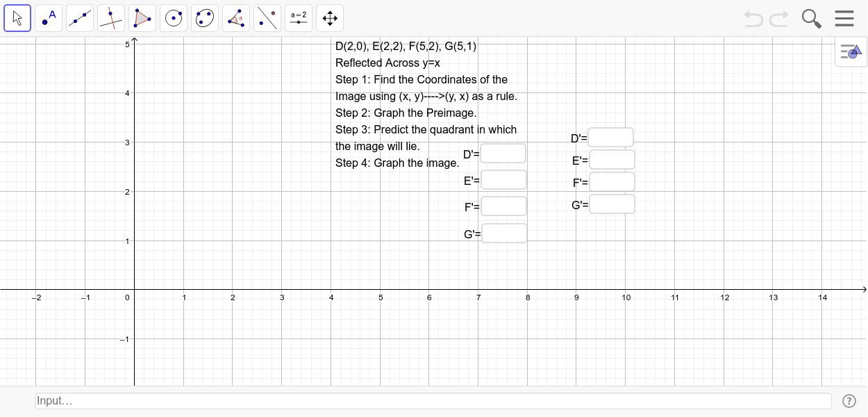868x417 pixels.
Task: Select the Polygon tool
Action: point(142,18)
